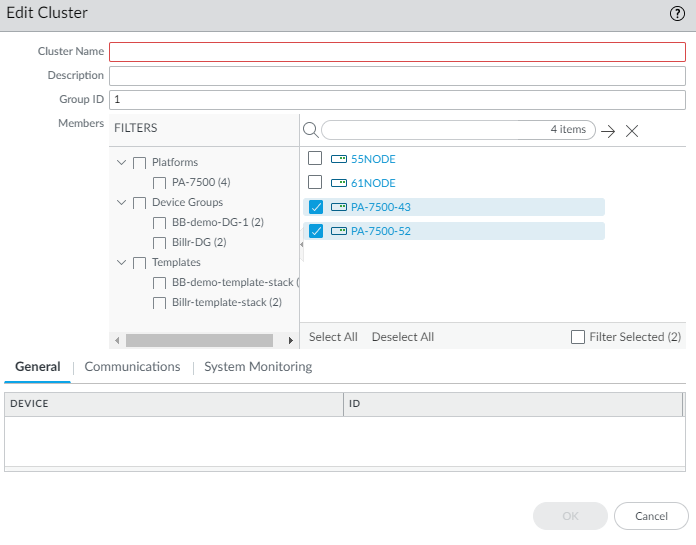
Task: Tick the Billr-template-stack (2) checkbox
Action: [x=159, y=303]
